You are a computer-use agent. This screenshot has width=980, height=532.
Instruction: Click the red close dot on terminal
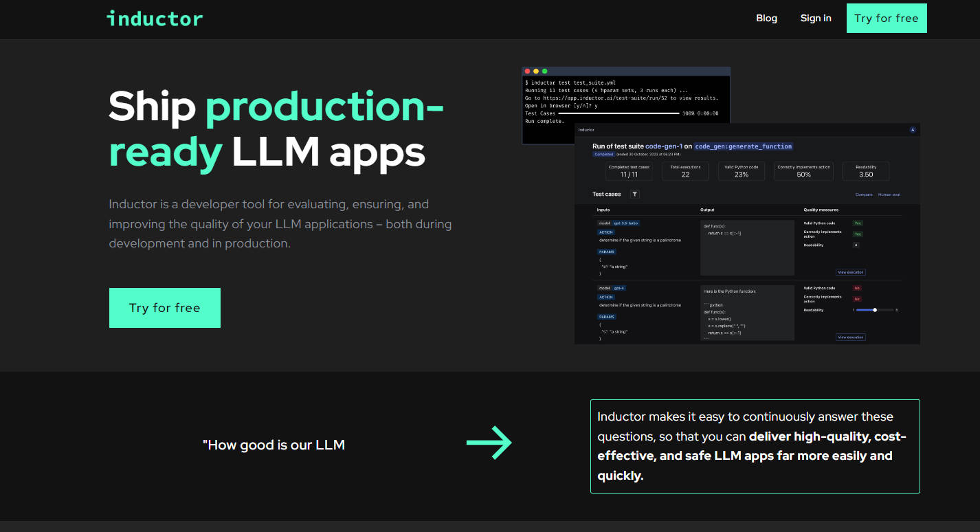coord(528,71)
